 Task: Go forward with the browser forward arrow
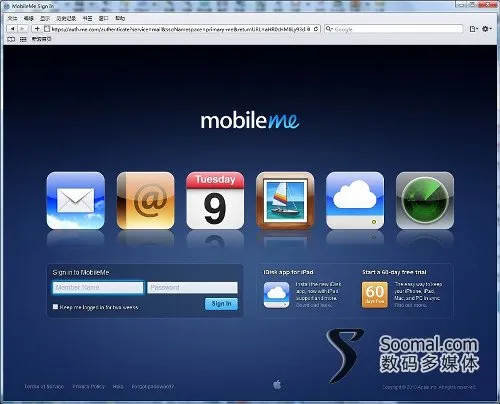[22, 29]
